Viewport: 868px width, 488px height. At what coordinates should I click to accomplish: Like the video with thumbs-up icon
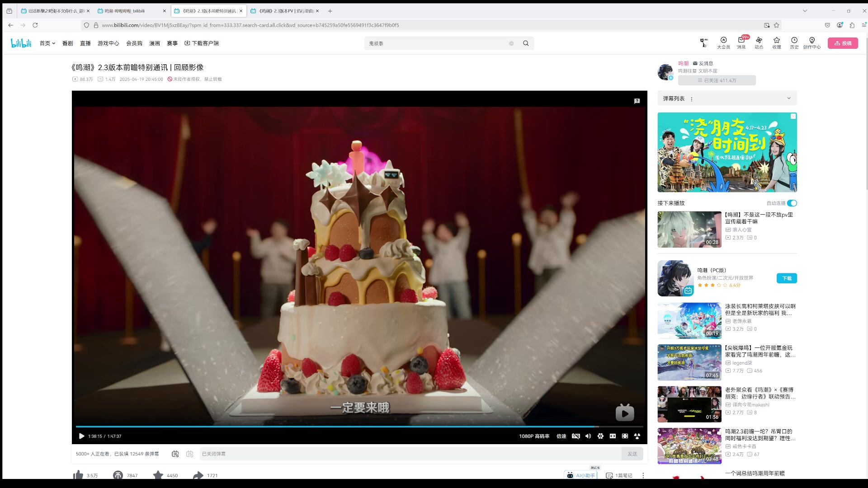point(78,475)
